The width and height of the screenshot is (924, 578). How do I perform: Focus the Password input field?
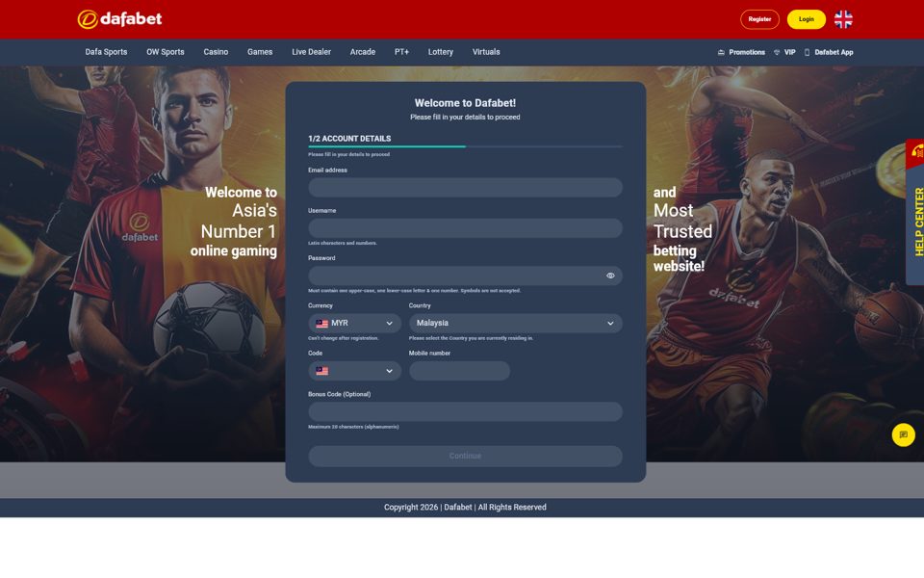click(465, 276)
